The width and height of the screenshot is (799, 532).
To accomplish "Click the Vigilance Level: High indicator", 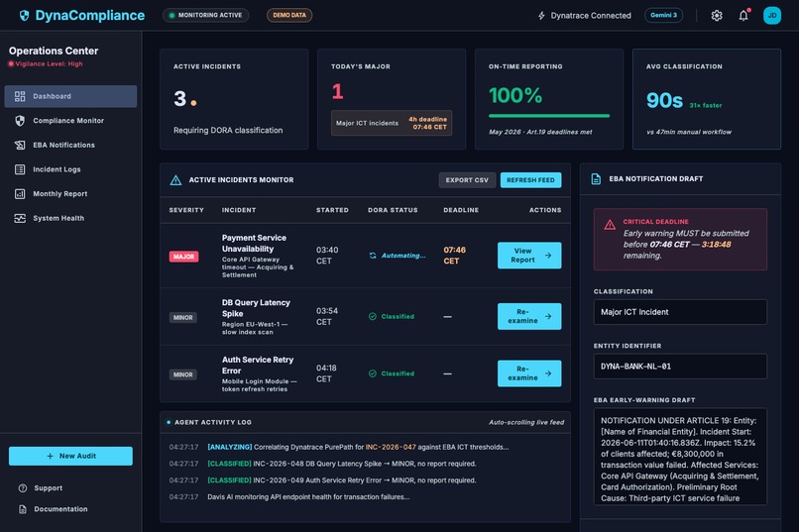I will click(x=46, y=63).
